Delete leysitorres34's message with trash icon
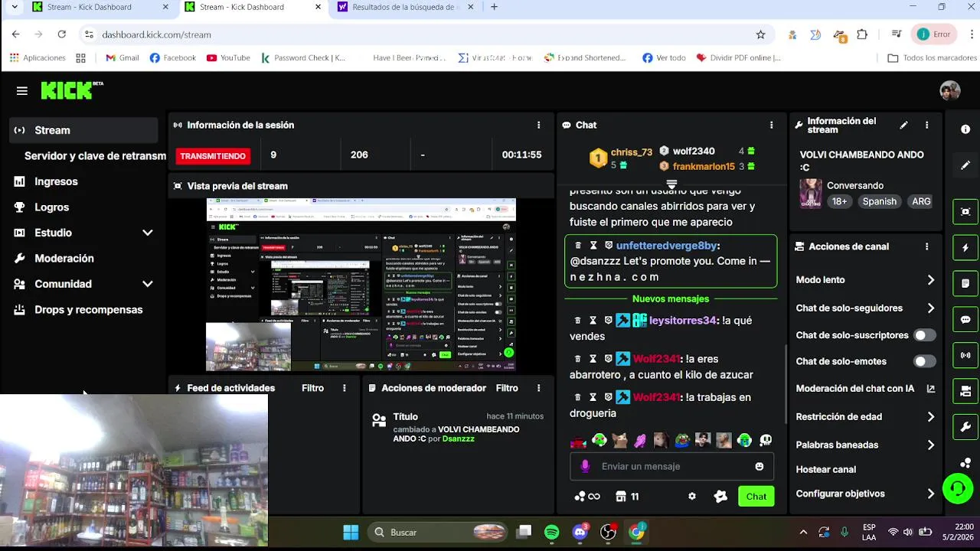The width and height of the screenshot is (980, 551). 578,321
